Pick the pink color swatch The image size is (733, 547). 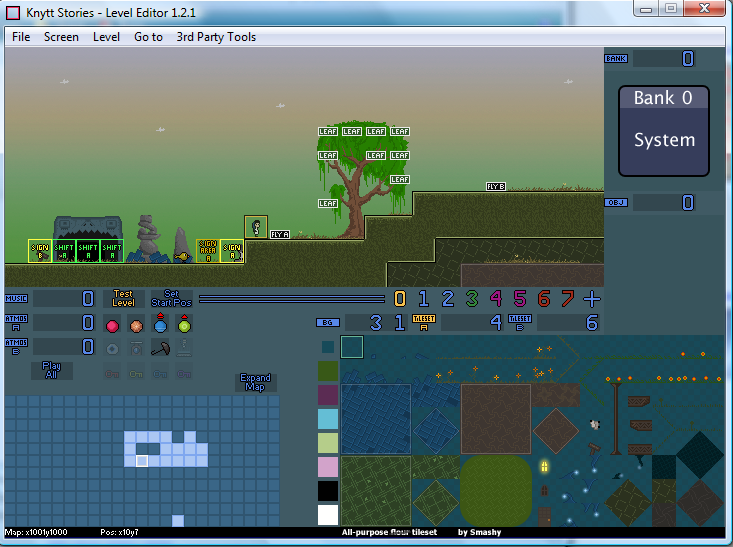pos(328,467)
